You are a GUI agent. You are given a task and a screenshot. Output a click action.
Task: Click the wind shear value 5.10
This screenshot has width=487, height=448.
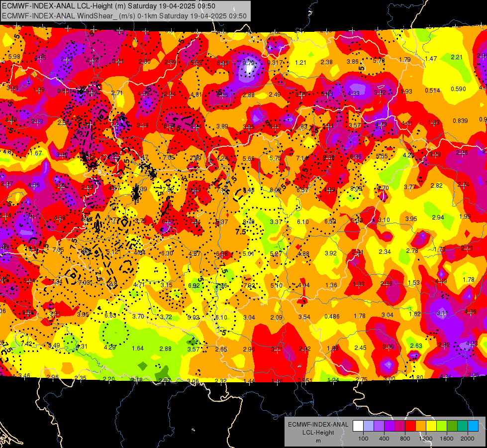[x=277, y=285]
